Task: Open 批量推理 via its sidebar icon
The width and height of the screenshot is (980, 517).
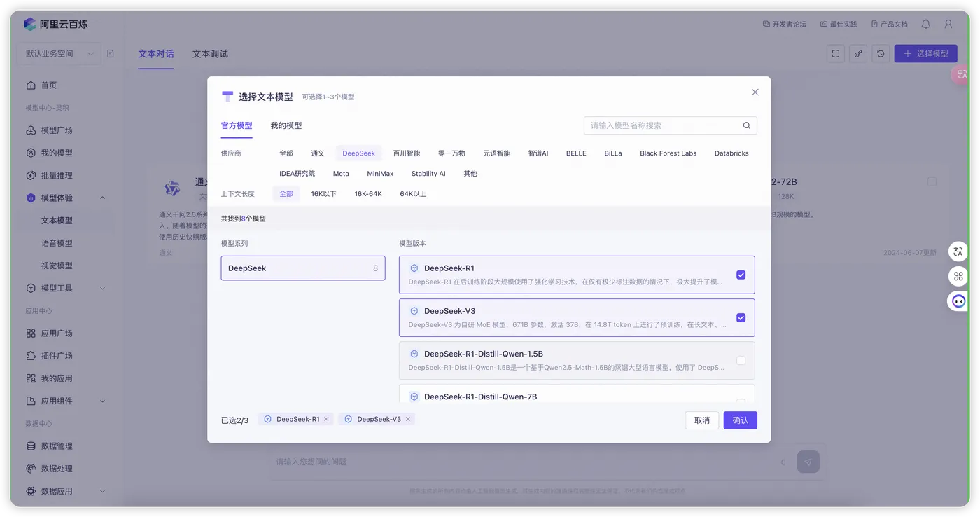Action: (31, 175)
